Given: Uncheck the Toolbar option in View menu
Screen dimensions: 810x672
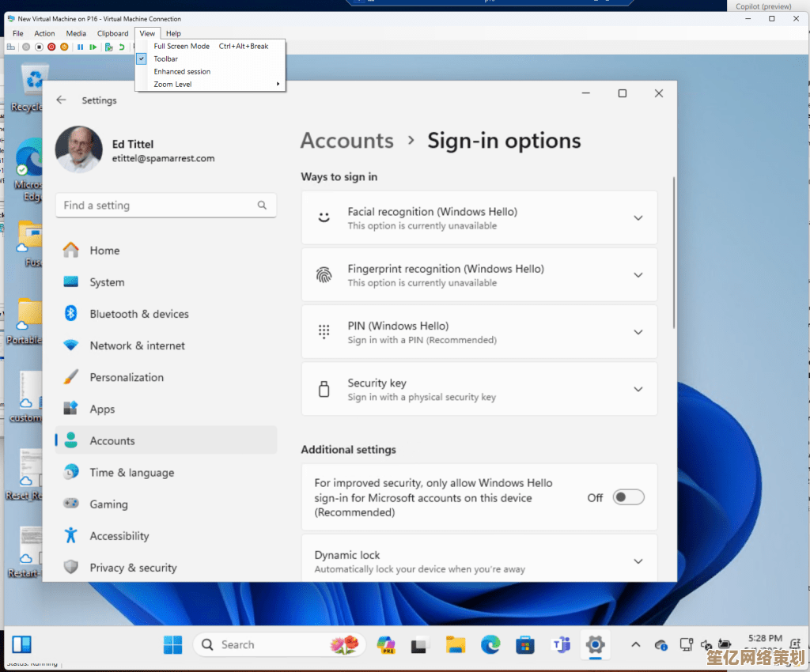Looking at the screenshot, I should [x=165, y=59].
